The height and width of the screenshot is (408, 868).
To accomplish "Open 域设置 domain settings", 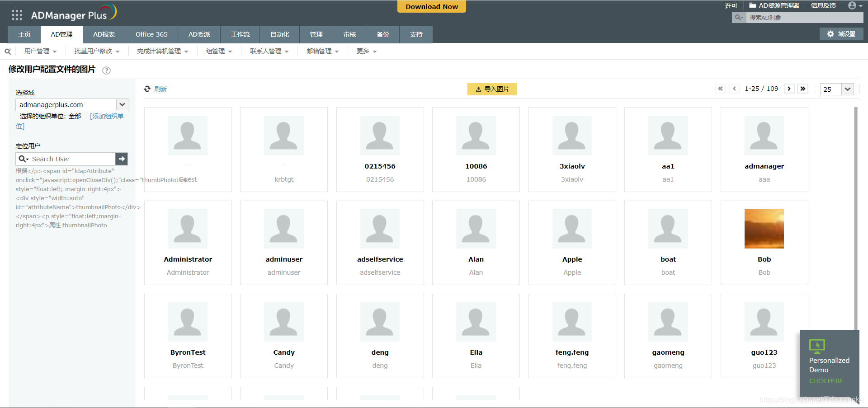I will pos(841,34).
